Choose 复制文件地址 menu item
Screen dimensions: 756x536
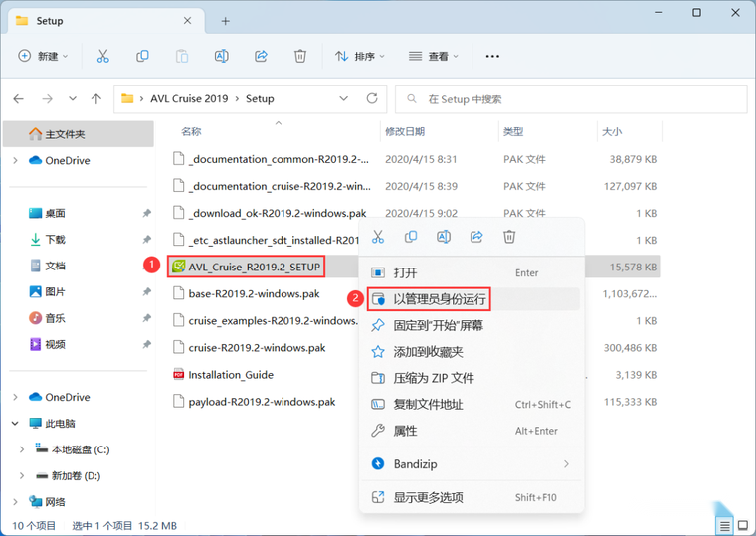[472, 405]
